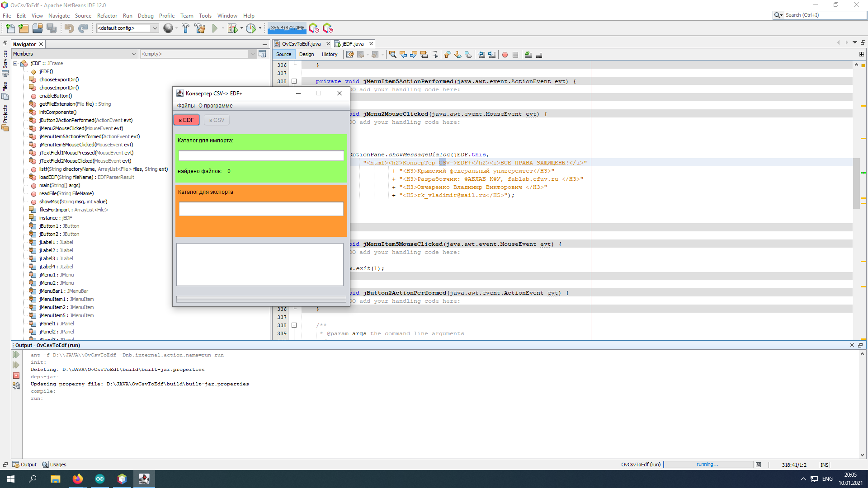Toggle History view in editor

click(x=329, y=54)
